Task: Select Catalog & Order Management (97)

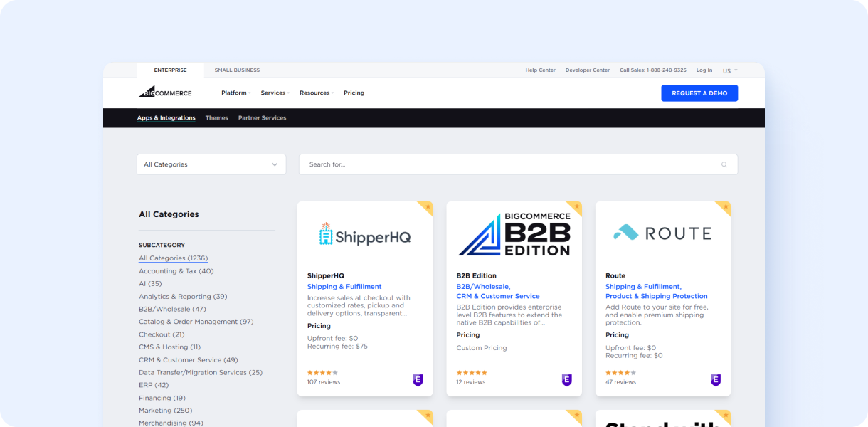Action: point(196,322)
